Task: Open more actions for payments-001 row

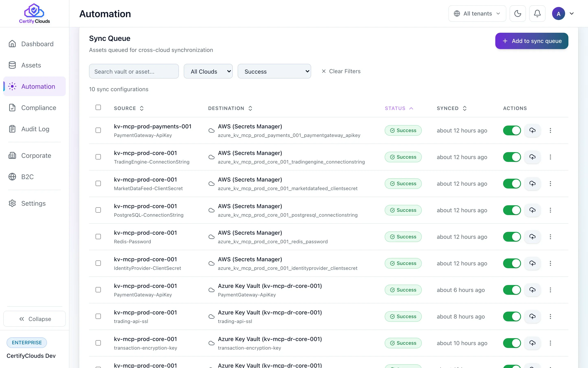Action: coord(550,130)
